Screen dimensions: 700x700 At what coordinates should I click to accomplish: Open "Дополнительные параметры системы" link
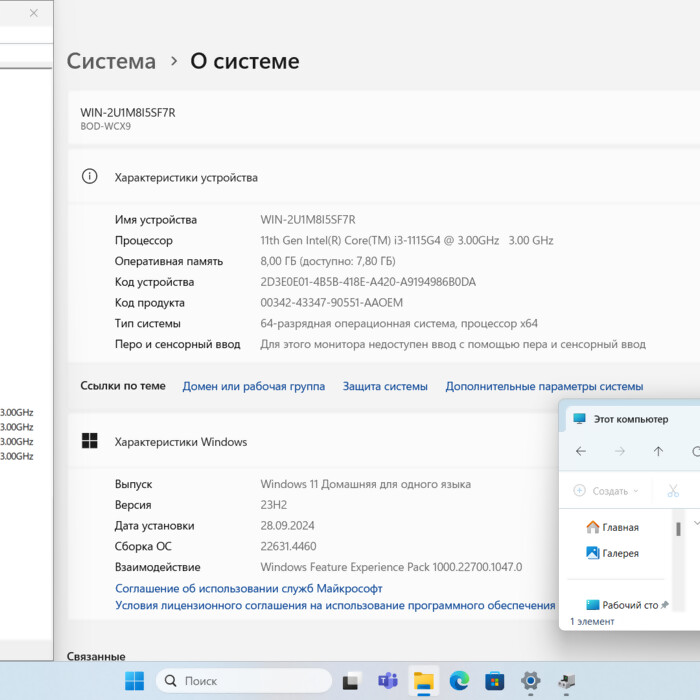[x=544, y=386]
